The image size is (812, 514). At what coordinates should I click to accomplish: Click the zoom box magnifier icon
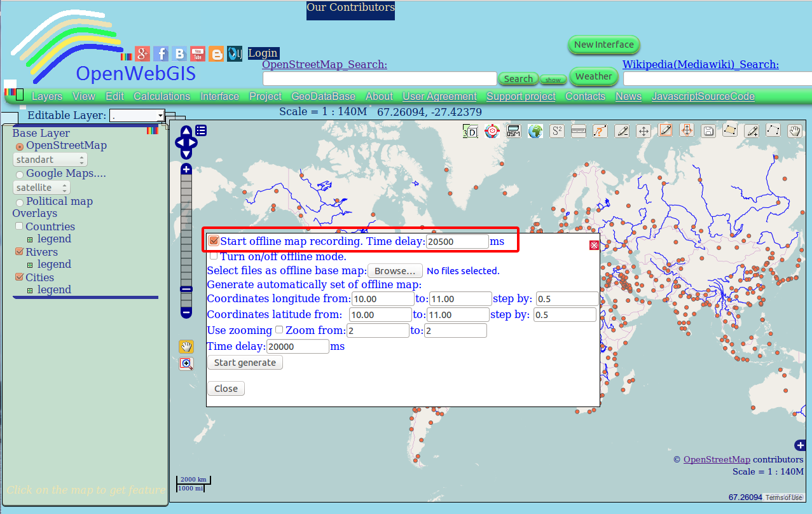point(186,364)
